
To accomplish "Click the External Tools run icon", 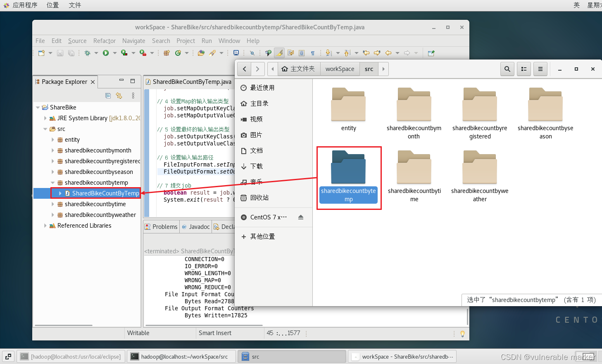I will tap(143, 53).
